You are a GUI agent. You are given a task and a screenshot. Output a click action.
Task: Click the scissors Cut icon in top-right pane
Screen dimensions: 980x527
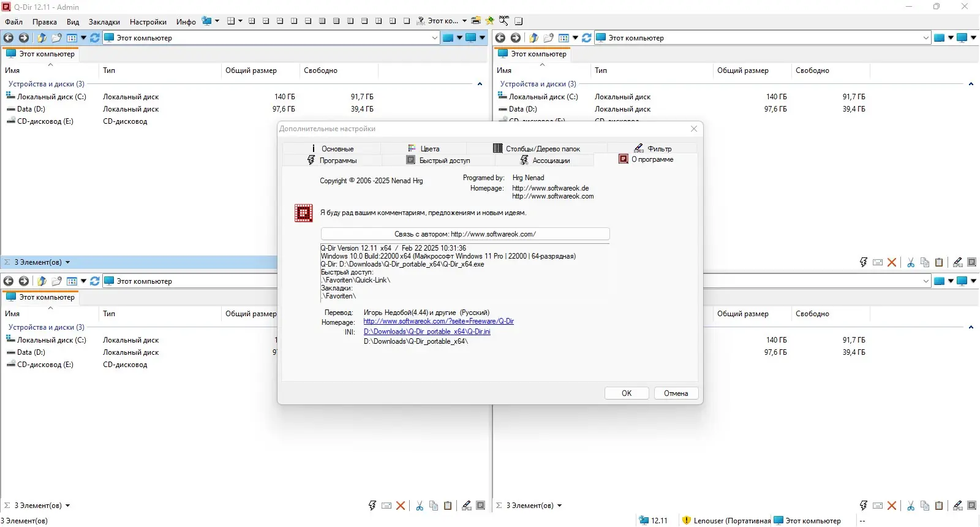click(x=911, y=262)
